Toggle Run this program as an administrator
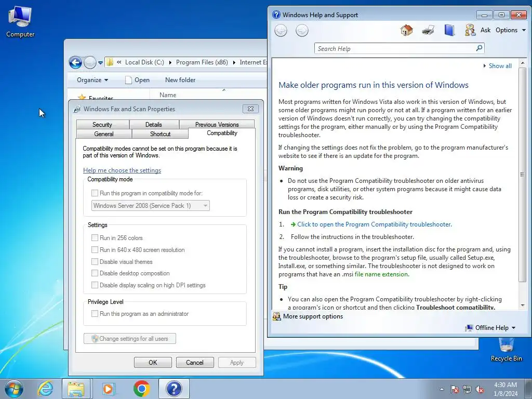Viewport: 532px width, 399px height. [95, 313]
